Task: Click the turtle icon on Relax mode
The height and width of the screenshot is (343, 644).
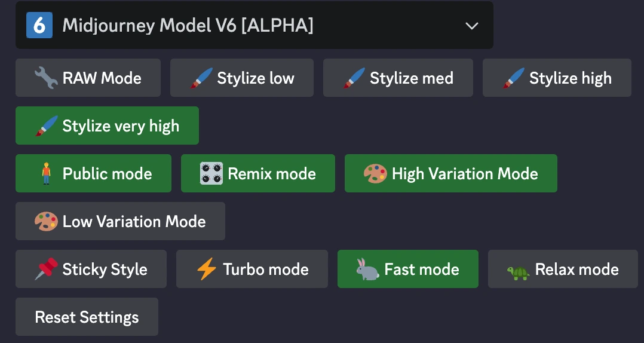Action: tap(518, 272)
